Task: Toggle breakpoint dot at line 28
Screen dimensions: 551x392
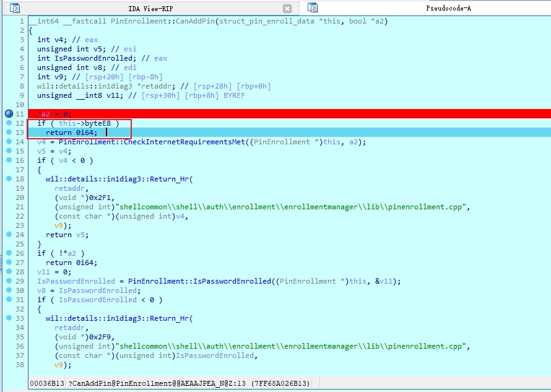Action: pos(9,271)
